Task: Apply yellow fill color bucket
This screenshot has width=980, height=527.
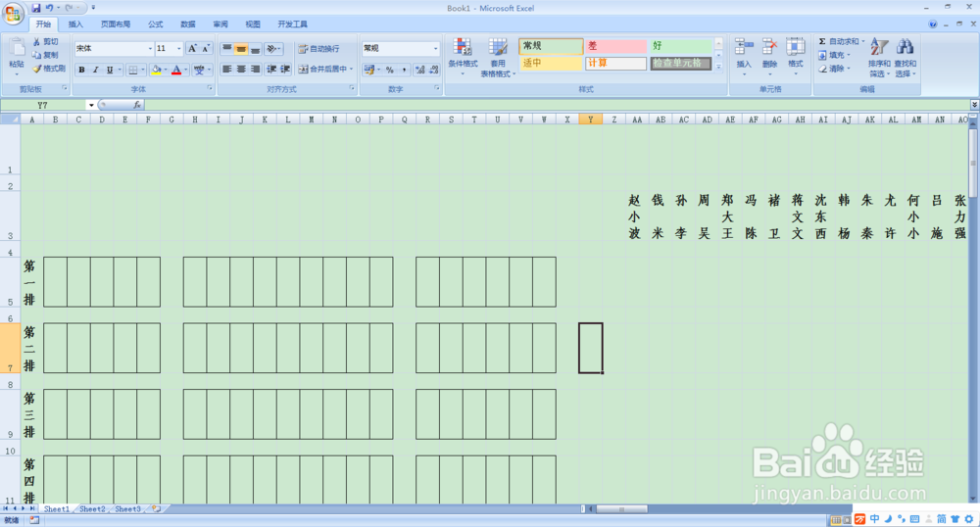Action: [156, 70]
